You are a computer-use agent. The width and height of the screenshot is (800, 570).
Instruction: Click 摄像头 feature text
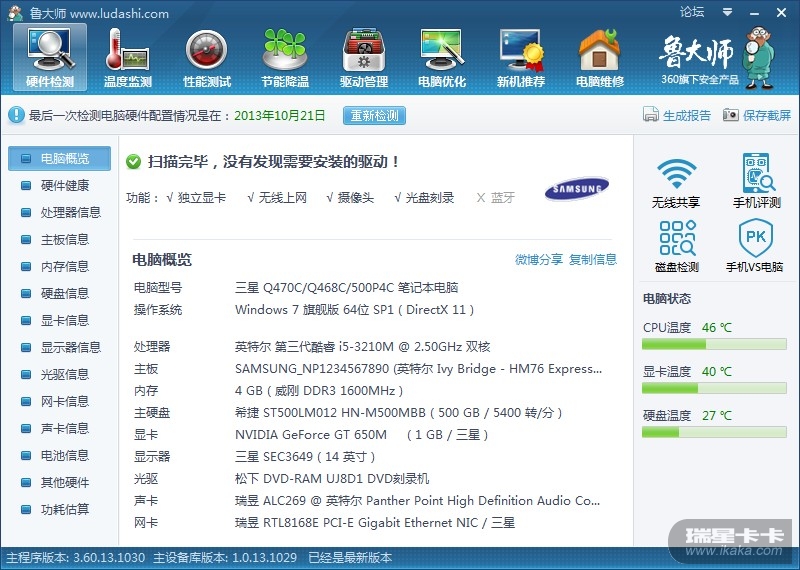pos(356,197)
